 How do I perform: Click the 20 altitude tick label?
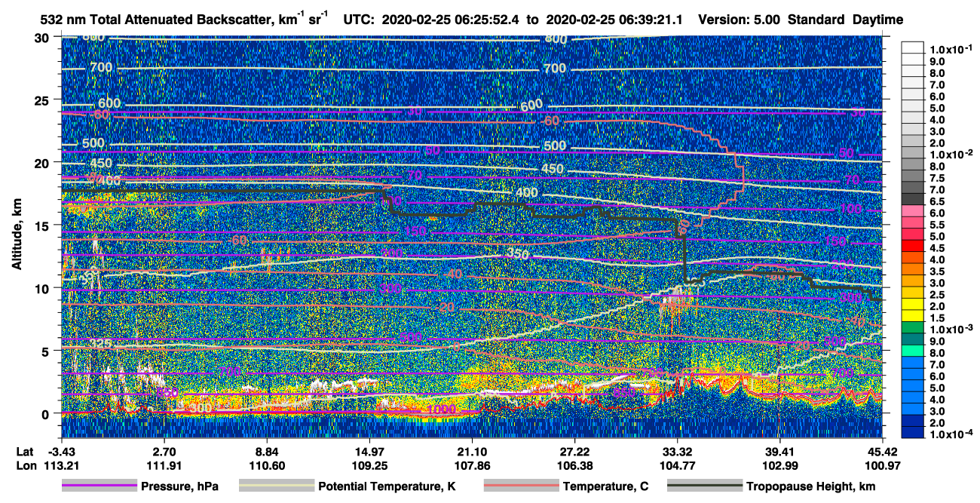coord(43,162)
